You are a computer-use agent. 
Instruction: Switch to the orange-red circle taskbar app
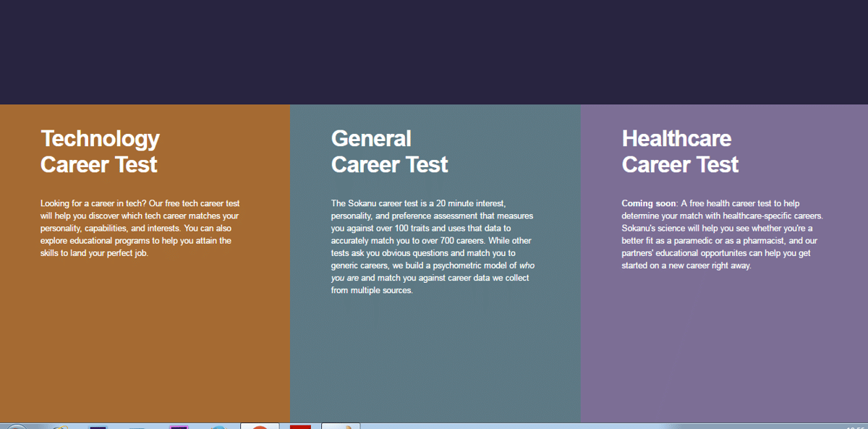pyautogui.click(x=260, y=426)
